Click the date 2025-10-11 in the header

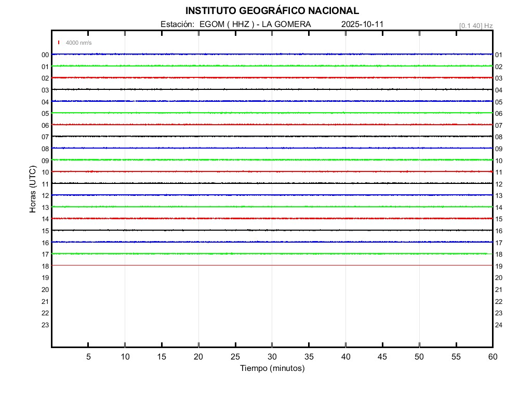click(363, 24)
